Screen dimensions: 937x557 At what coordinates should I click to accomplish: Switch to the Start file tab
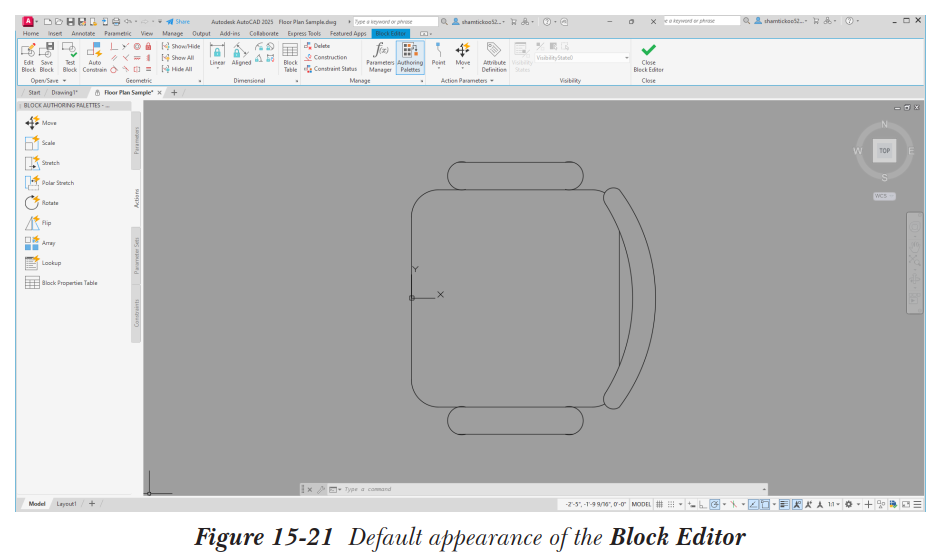pos(34,93)
